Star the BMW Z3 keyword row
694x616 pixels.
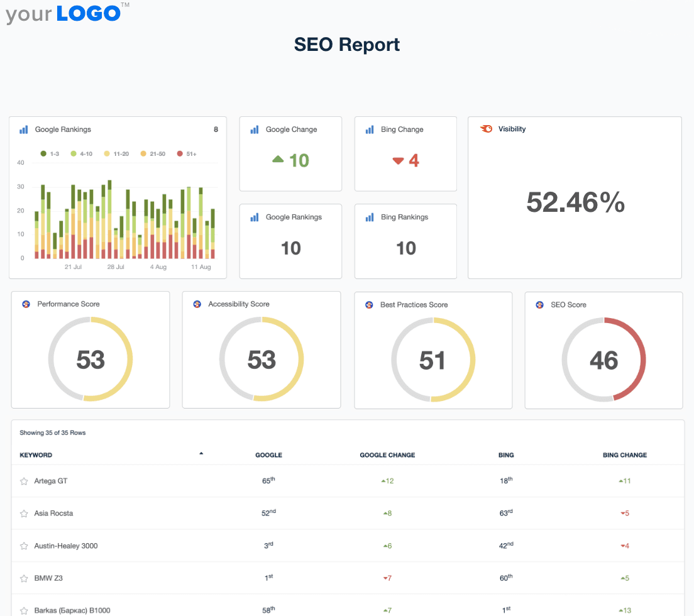(24, 578)
